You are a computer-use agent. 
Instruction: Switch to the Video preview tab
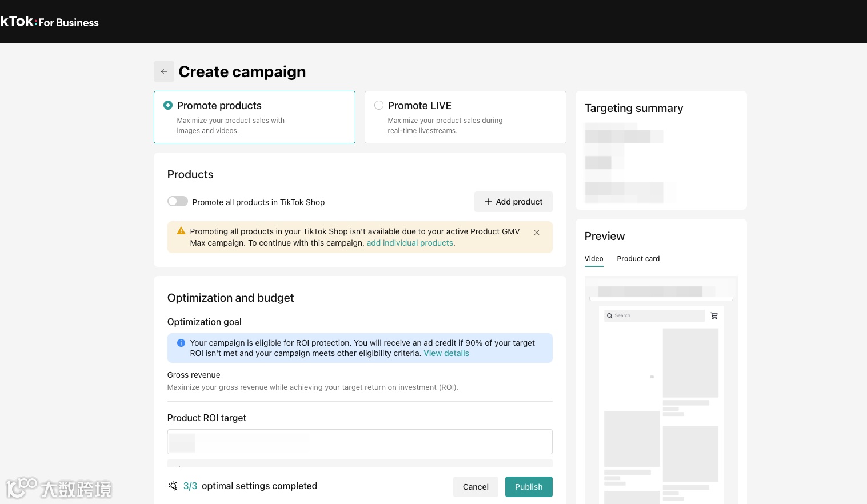pos(594,259)
